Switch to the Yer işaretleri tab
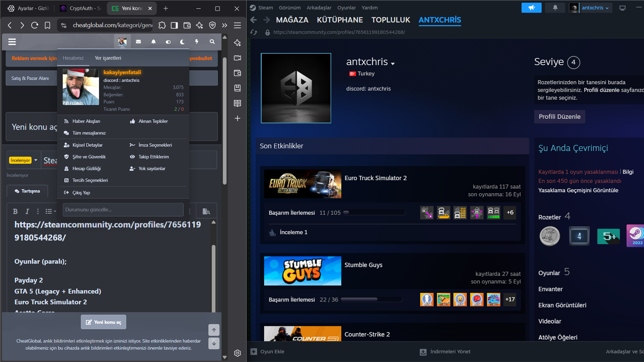 coord(108,58)
